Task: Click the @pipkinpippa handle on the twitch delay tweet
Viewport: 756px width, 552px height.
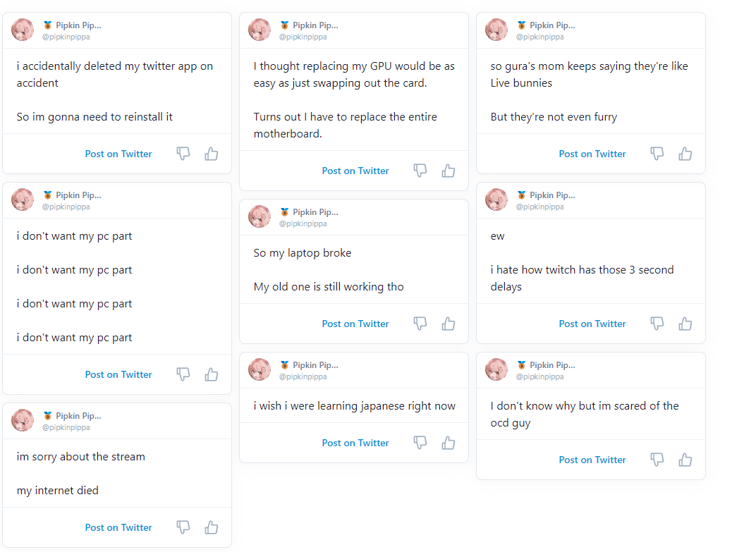Action: [539, 207]
